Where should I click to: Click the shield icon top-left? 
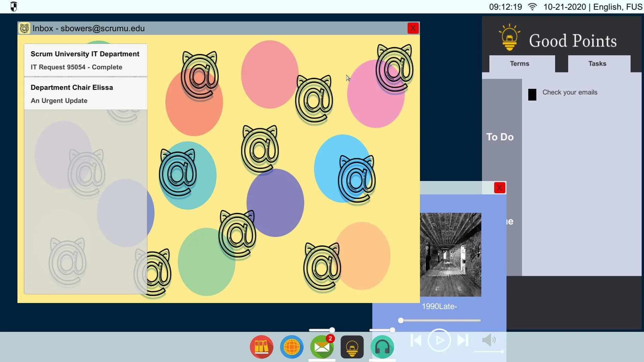click(13, 6)
